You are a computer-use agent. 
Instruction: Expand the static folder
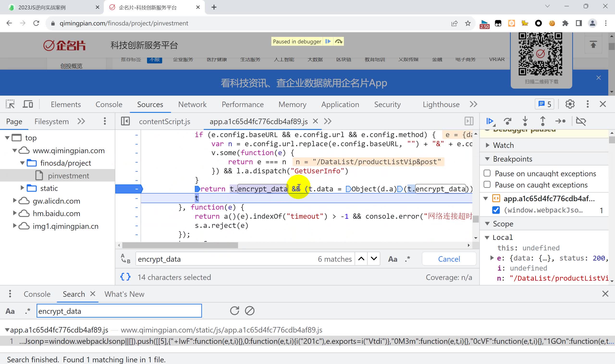[x=22, y=188]
